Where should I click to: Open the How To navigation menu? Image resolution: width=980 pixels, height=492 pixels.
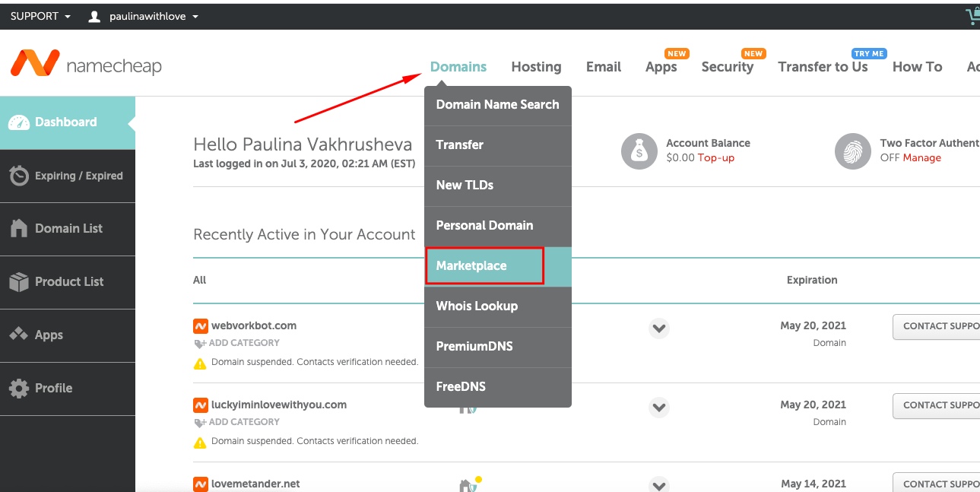[917, 67]
